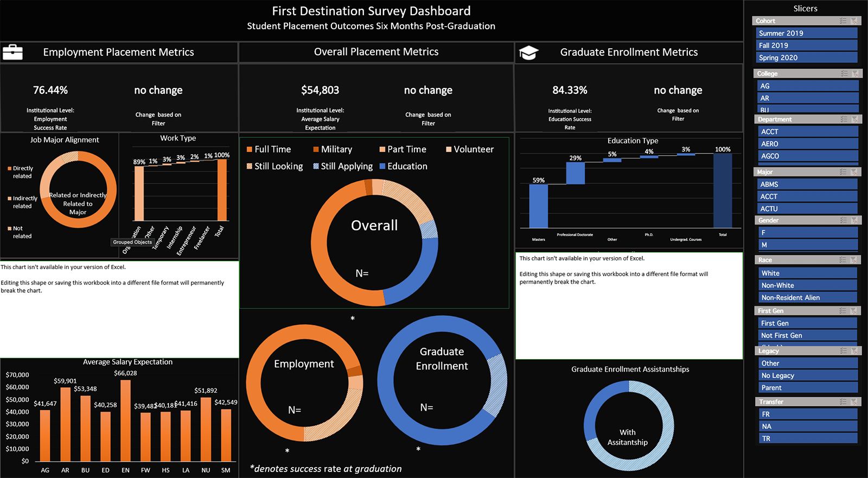This screenshot has width=868, height=478.
Task: Filter by Non-Resident Alien race
Action: (x=807, y=297)
